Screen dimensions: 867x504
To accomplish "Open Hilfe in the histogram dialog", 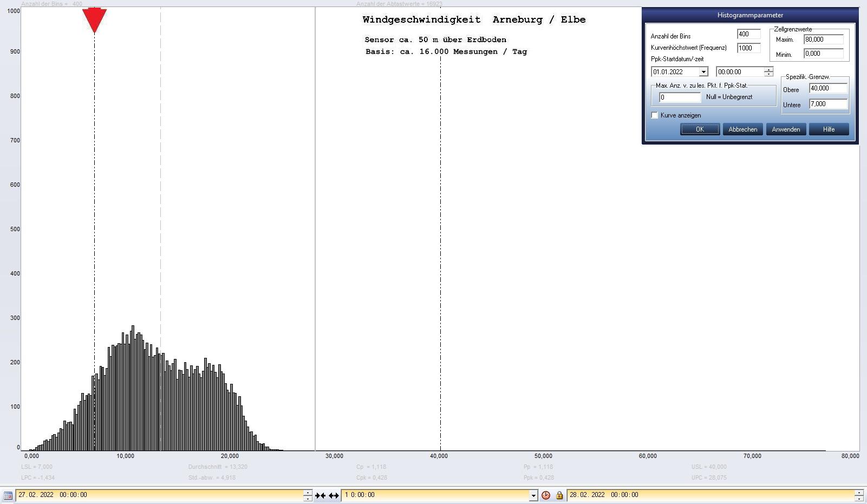I will (829, 129).
